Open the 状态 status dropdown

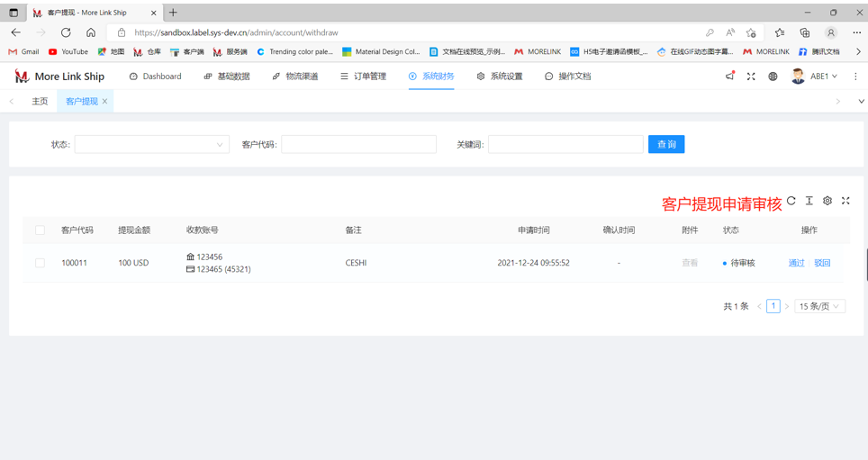click(x=151, y=144)
